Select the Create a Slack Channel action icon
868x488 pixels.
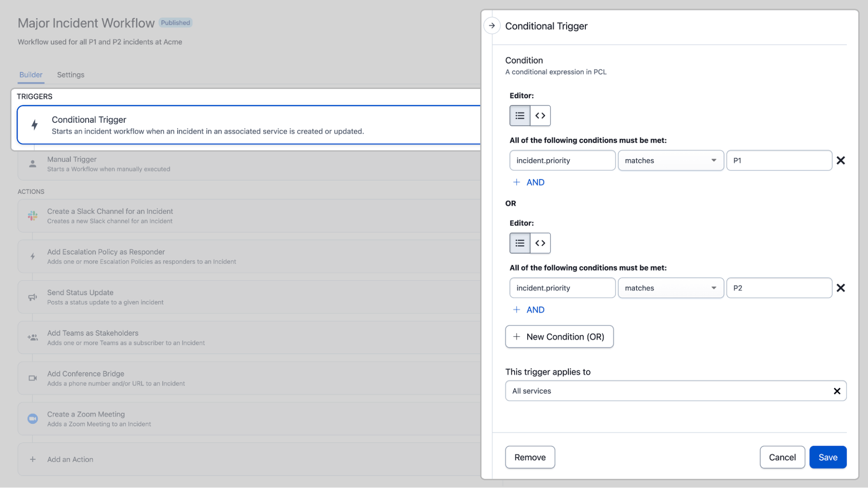tap(32, 216)
